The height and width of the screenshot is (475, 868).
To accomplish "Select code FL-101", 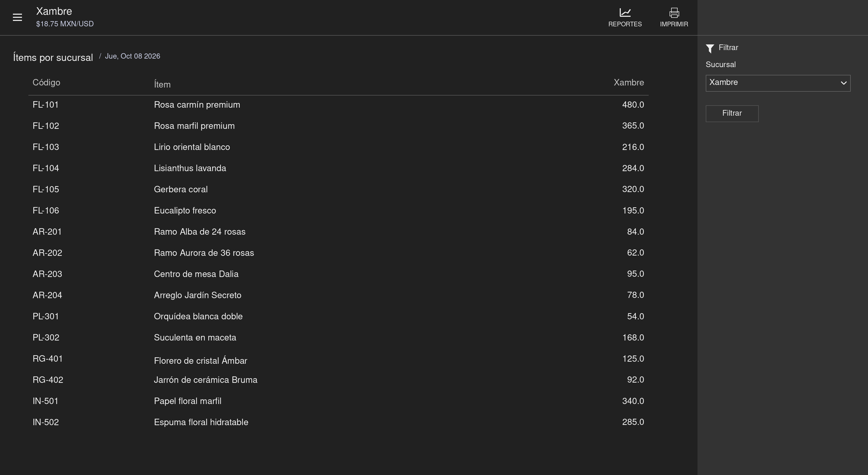I will point(45,105).
